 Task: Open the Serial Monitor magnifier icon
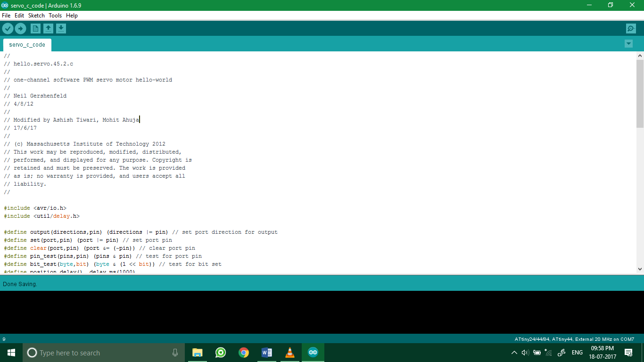click(x=631, y=29)
